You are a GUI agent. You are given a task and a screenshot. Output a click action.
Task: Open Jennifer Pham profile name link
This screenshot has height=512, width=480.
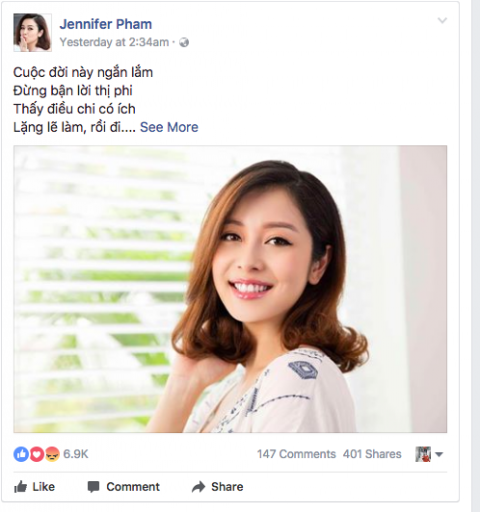coord(106,24)
